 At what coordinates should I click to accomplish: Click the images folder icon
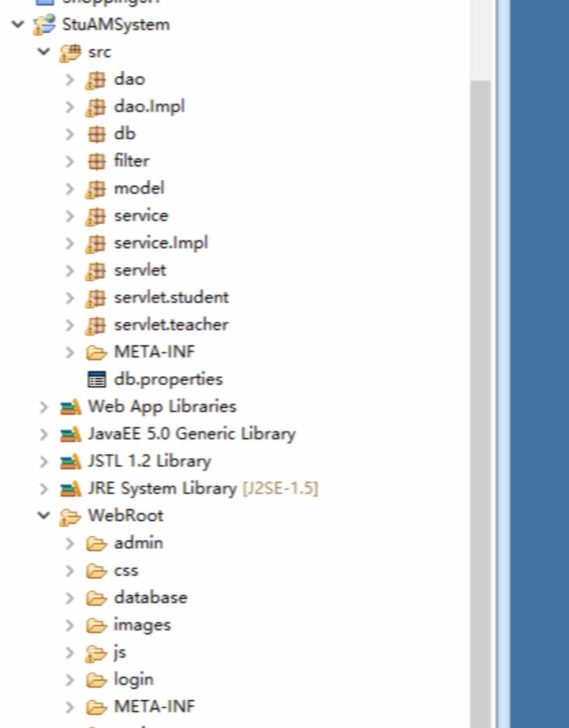96,626
